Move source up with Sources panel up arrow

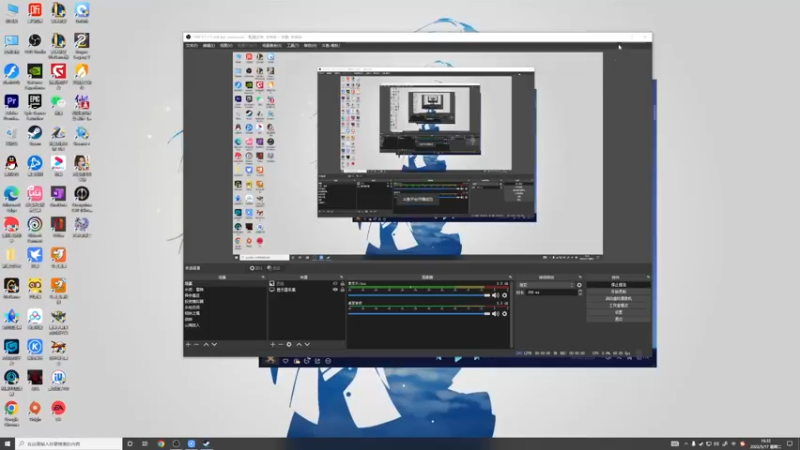coord(299,344)
